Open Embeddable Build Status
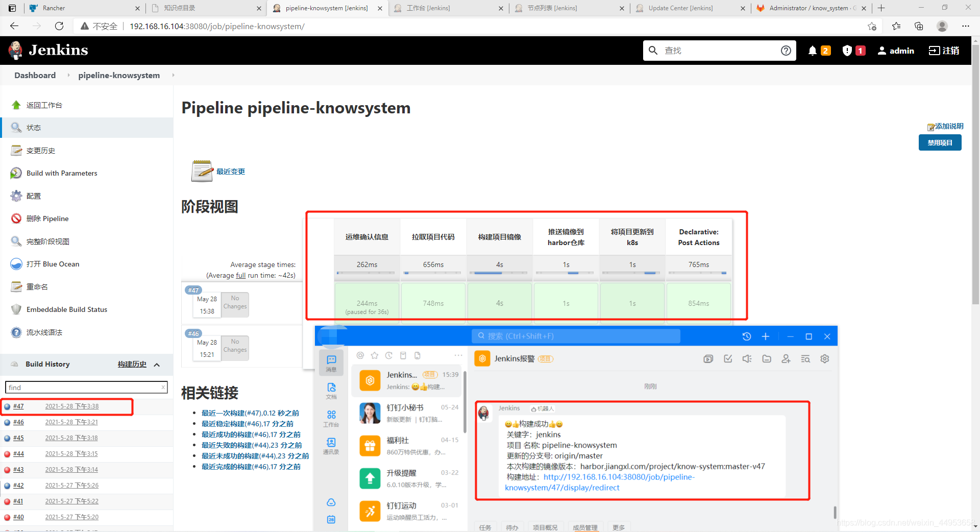Image resolution: width=980 pixels, height=532 pixels. 67,309
